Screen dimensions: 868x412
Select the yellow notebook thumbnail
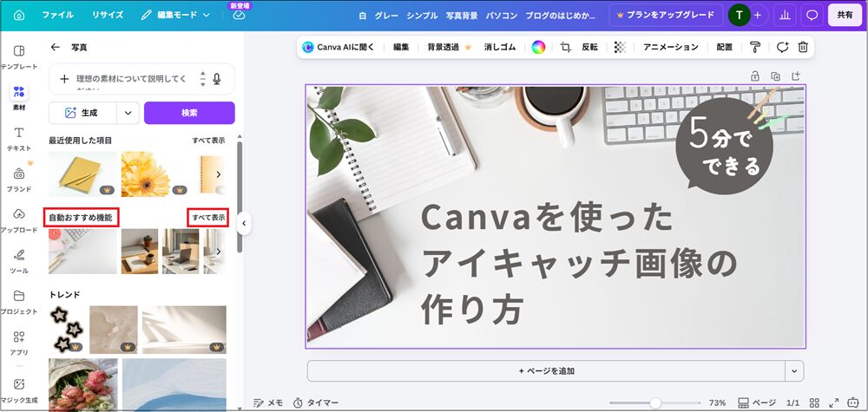tap(82, 174)
